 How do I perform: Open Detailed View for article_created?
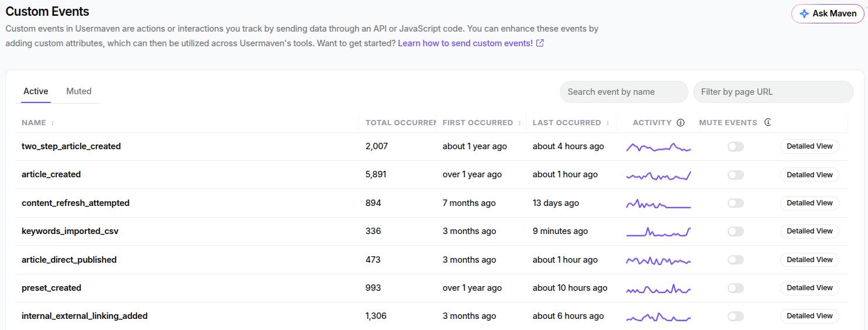(x=810, y=175)
